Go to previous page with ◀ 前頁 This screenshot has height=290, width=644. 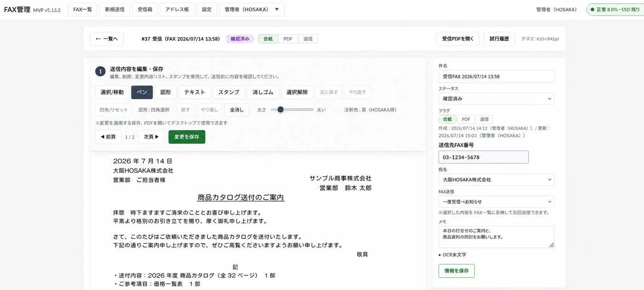pos(108,137)
